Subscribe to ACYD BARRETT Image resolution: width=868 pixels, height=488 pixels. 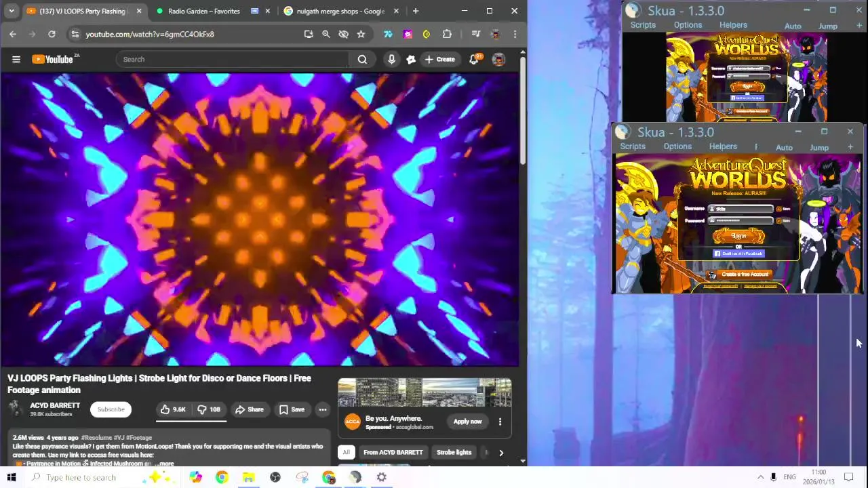click(111, 409)
